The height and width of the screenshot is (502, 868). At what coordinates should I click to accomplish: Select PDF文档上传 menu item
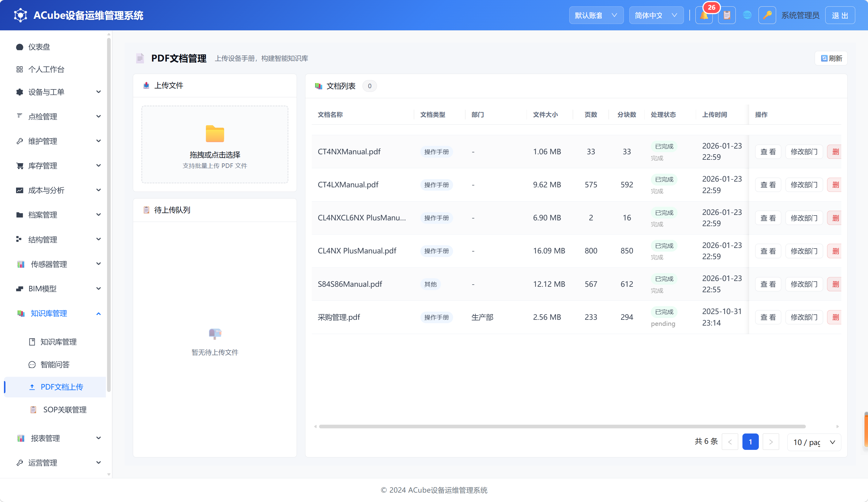coord(55,387)
